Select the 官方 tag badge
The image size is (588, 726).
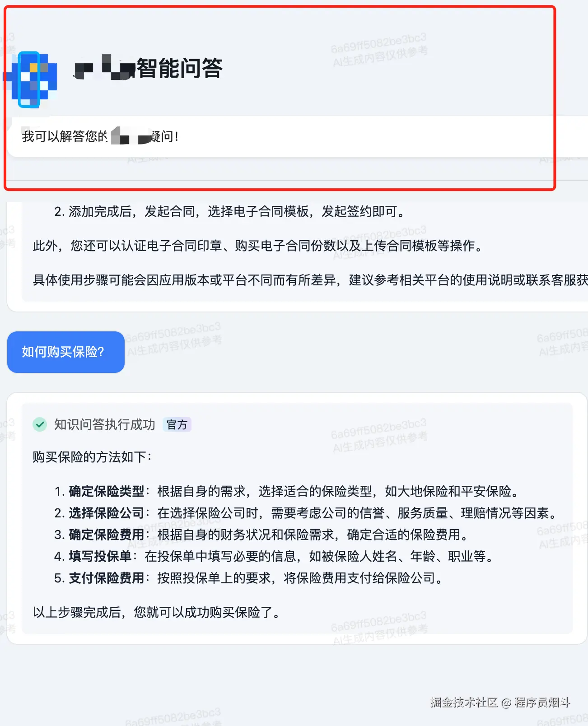pos(177,424)
